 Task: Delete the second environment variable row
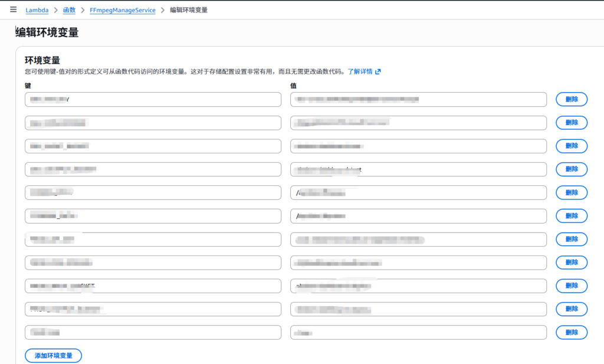(571, 123)
